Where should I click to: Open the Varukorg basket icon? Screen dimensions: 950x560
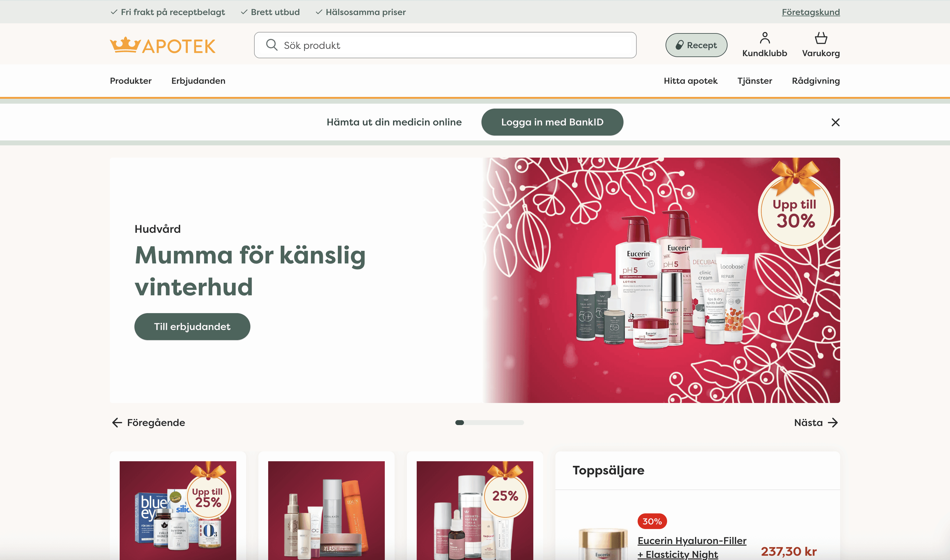821,38
